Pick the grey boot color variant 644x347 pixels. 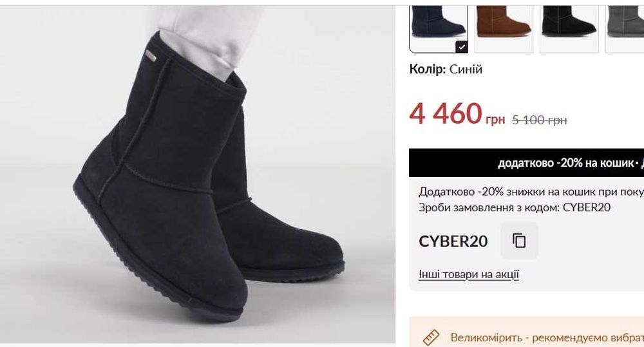click(x=625, y=29)
